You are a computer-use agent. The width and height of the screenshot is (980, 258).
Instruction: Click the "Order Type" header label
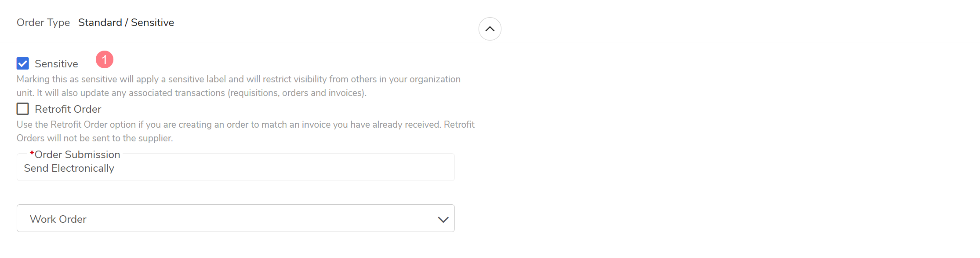pos(43,22)
